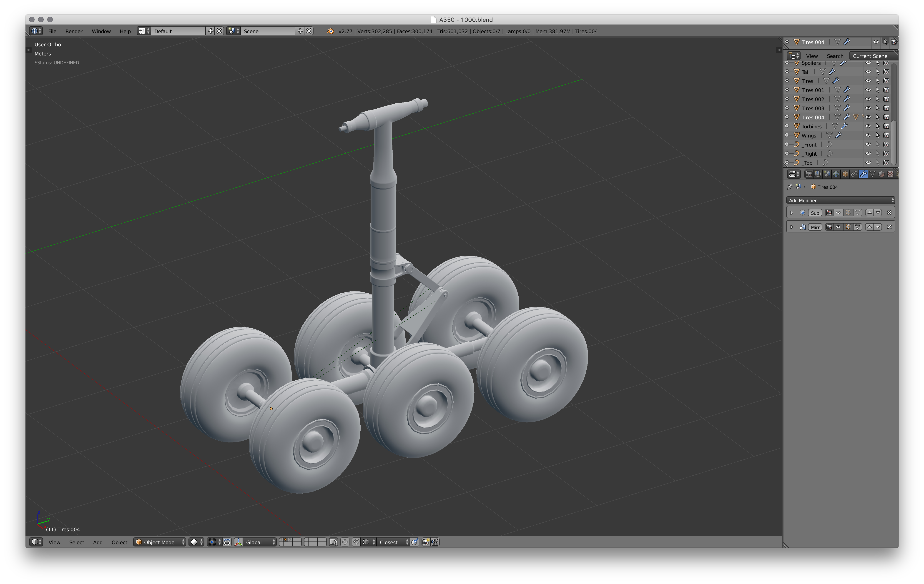Hide Turbines object via eye icon

point(868,126)
